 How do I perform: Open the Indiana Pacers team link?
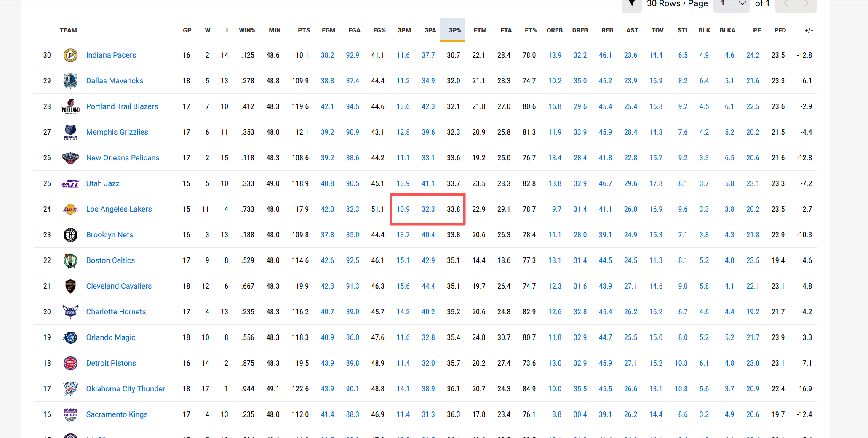click(111, 55)
